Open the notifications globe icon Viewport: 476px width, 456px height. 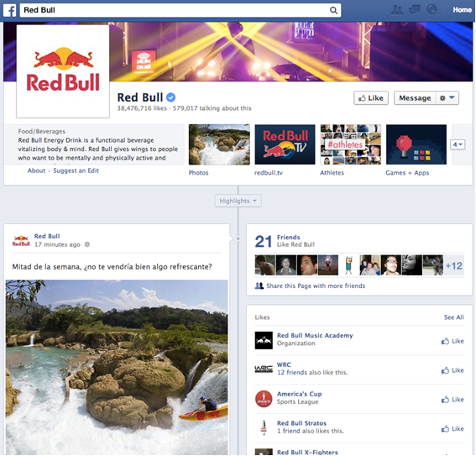pyautogui.click(x=432, y=10)
